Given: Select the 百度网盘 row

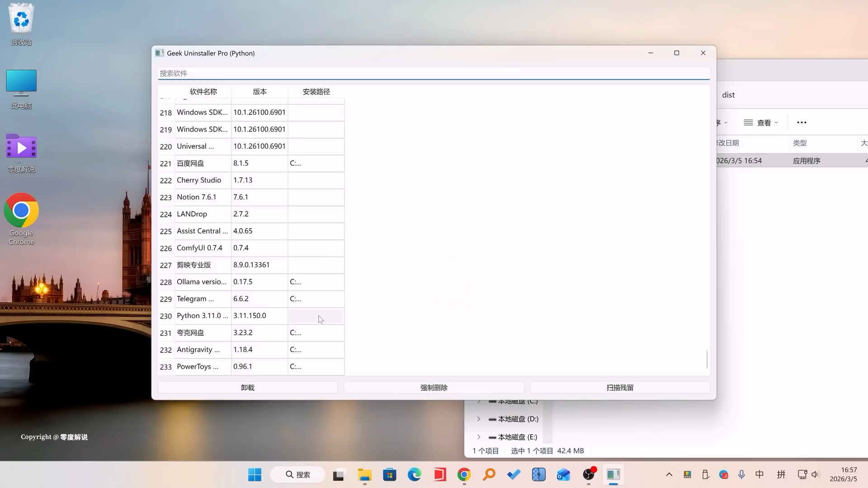Looking at the screenshot, I should pyautogui.click(x=251, y=163).
